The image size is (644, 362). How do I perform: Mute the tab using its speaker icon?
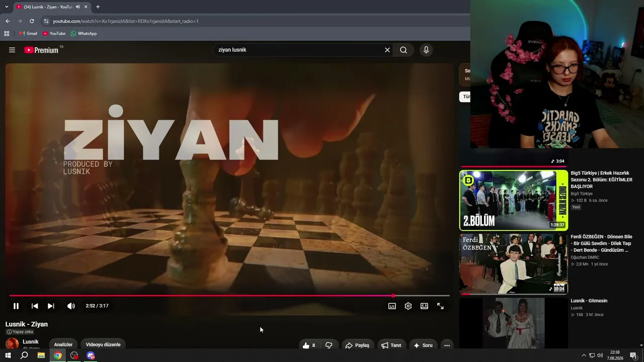(77, 7)
